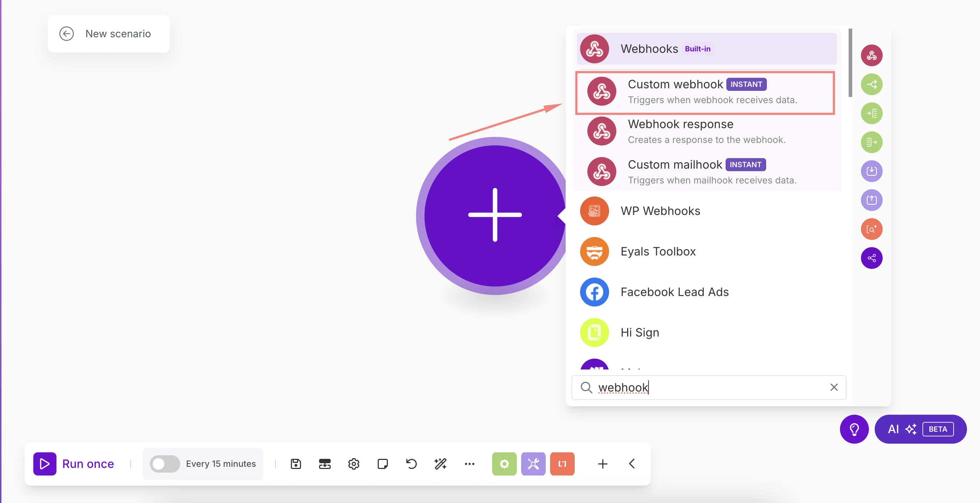The width and height of the screenshot is (980, 503).
Task: Click the purple share-nodes shortcut icon
Action: 871,258
